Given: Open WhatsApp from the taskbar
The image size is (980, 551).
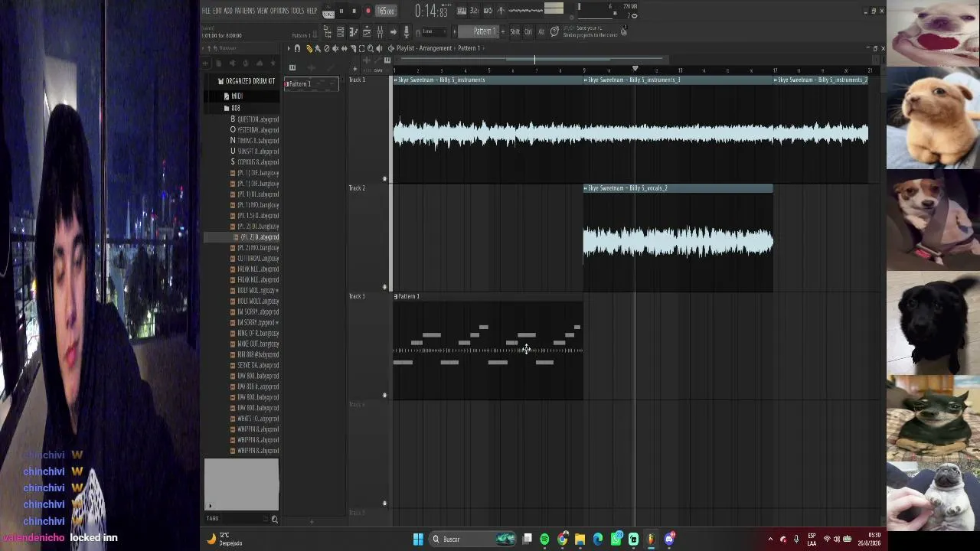Looking at the screenshot, I should (x=616, y=540).
